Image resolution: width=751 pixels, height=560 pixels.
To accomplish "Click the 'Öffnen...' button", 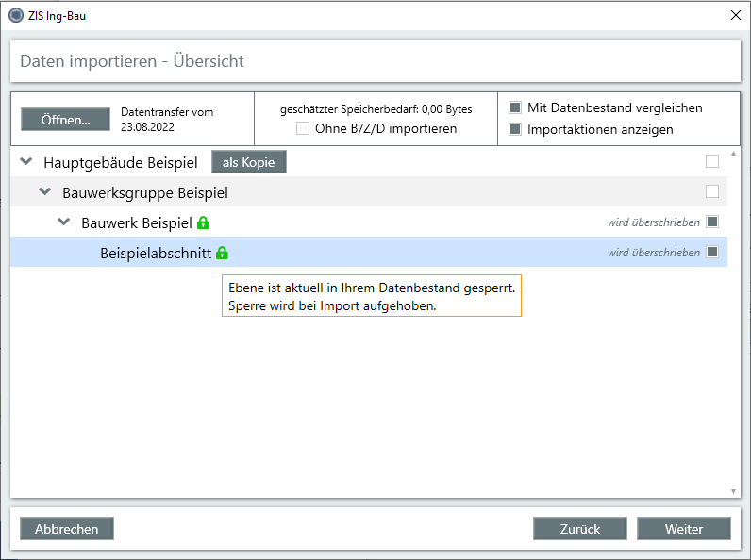I will pos(65,120).
